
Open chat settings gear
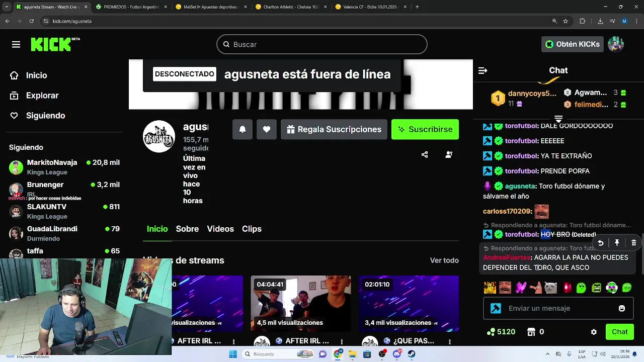point(594,332)
